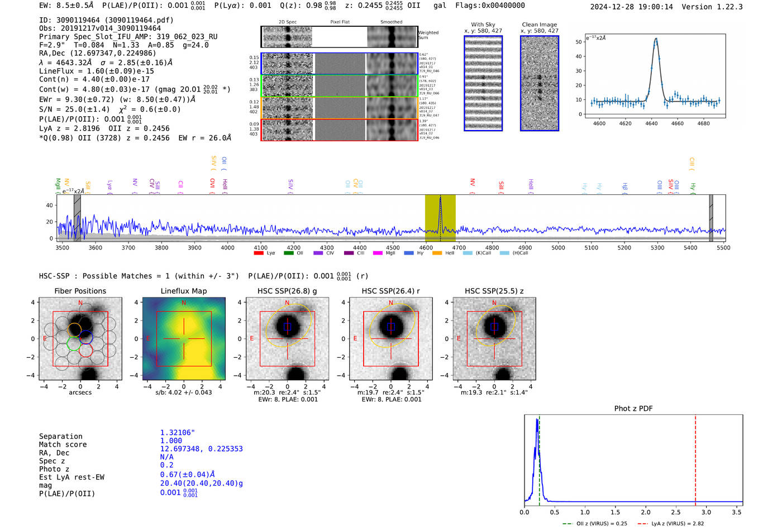Click the Match score value 1.000
Screen dimensions: 782x532
click(171, 440)
